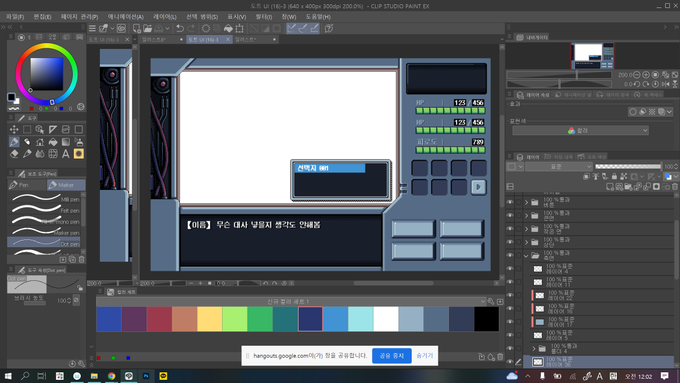Viewport: 680px width, 383px height.
Task: Select the Dot pen sub tool
Action: pos(44,242)
